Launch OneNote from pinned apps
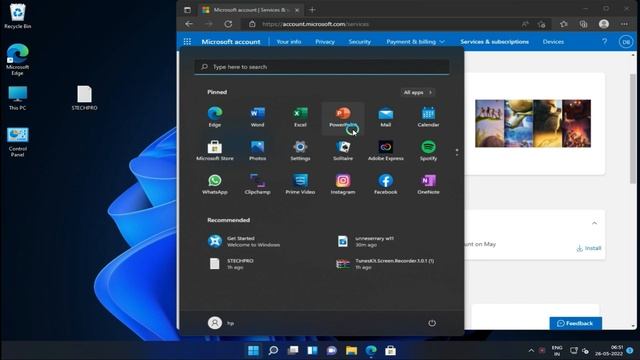Screen dimensions: 640x360 pyautogui.click(x=428, y=184)
